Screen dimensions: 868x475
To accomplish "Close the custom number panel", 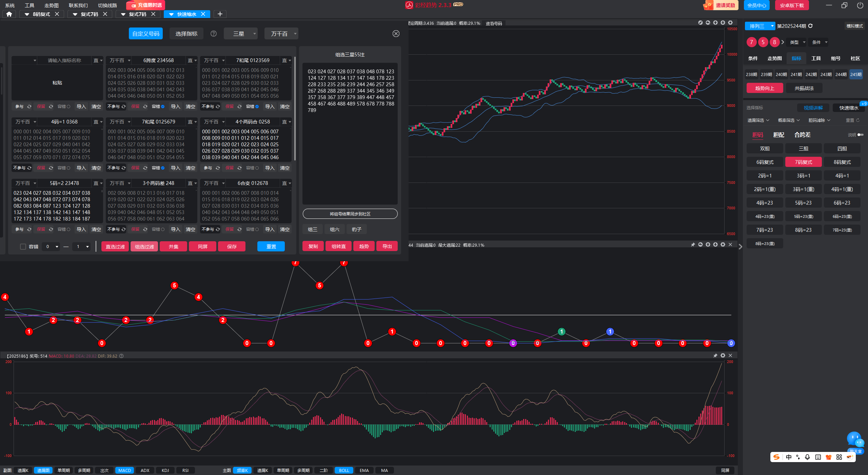I will pos(396,34).
